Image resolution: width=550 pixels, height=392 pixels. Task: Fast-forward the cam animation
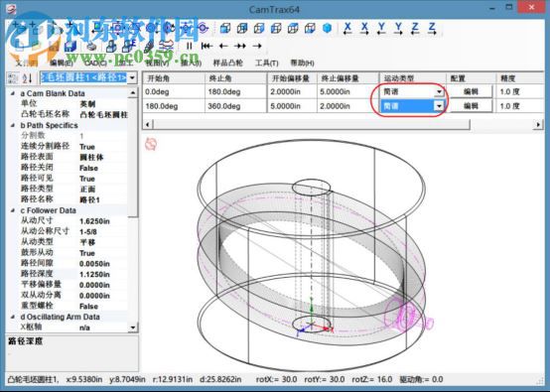click(240, 46)
